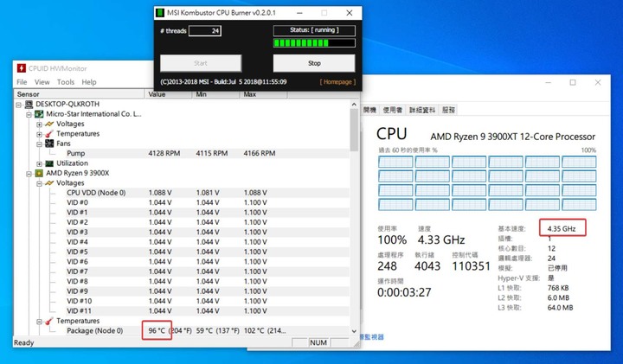623x364 pixels.
Task: Open the resource monitor link in Task Manager
Action: (x=371, y=337)
